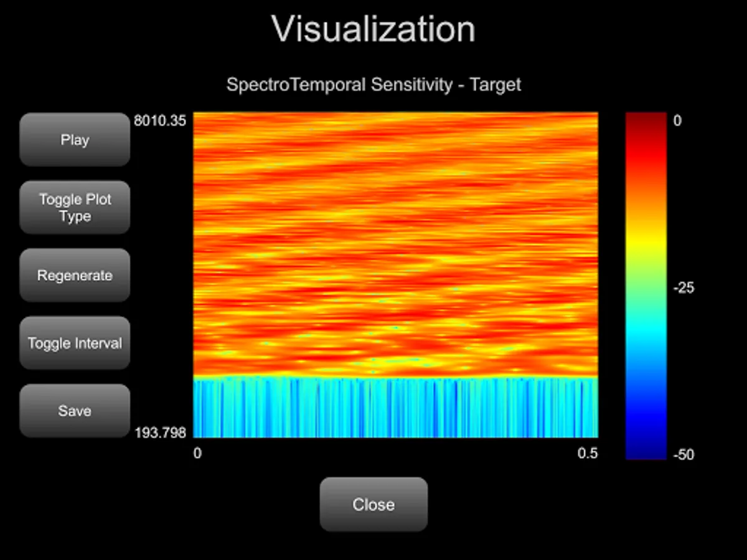The image size is (747, 560).
Task: Select the 193.798 frequency axis label
Action: pos(160,432)
